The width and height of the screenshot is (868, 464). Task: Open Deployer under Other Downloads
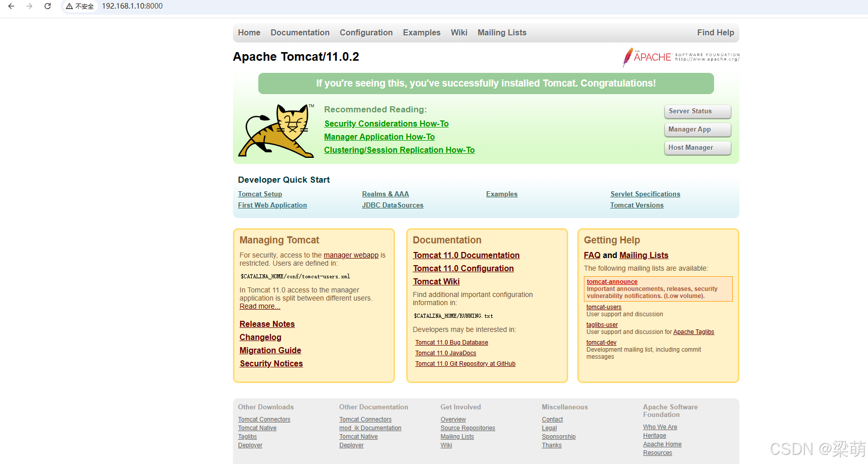click(250, 445)
